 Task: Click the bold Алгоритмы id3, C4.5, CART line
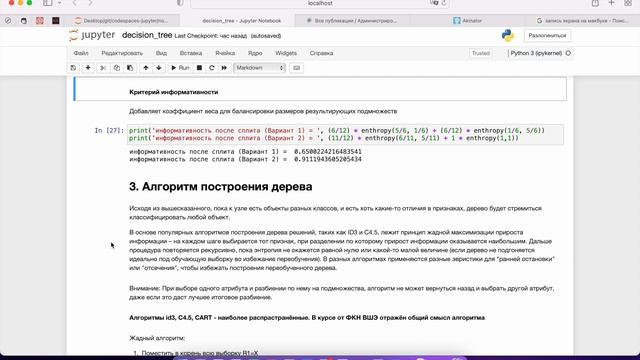[x=307, y=318]
